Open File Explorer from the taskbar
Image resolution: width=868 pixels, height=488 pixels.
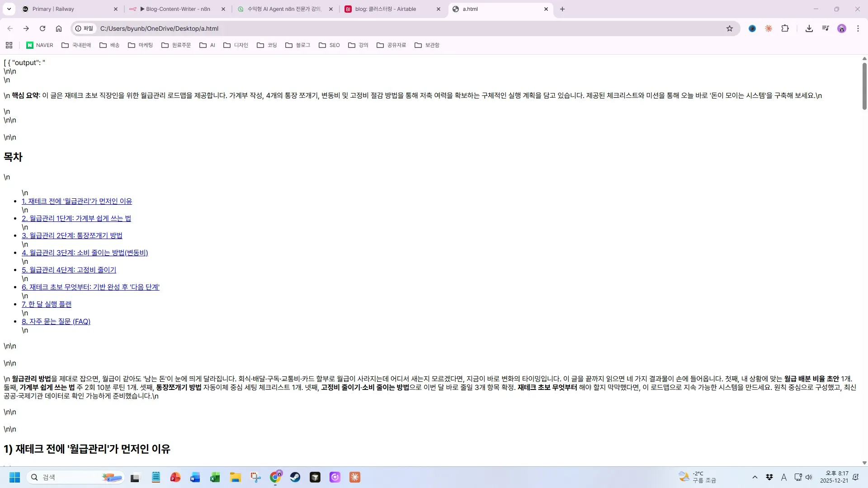(235, 477)
